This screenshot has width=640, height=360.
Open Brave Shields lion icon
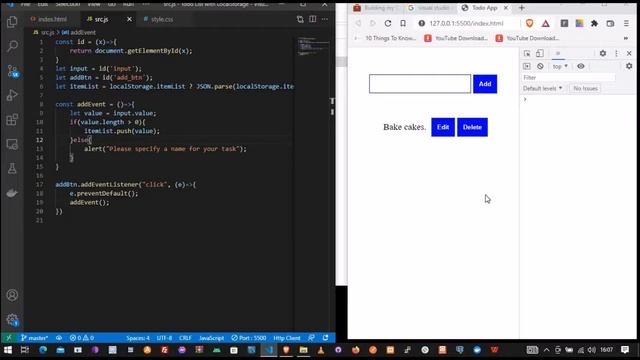click(529, 23)
